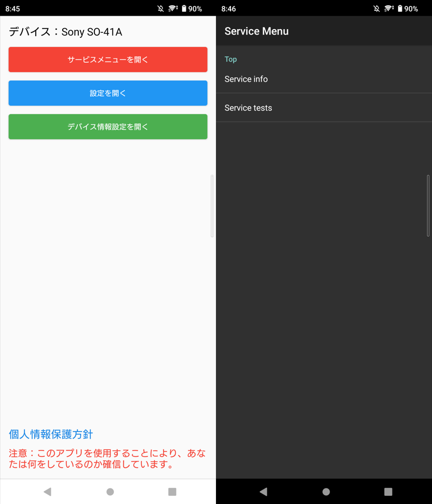Select the Service tests menu entry
Image resolution: width=432 pixels, height=504 pixels.
point(248,108)
